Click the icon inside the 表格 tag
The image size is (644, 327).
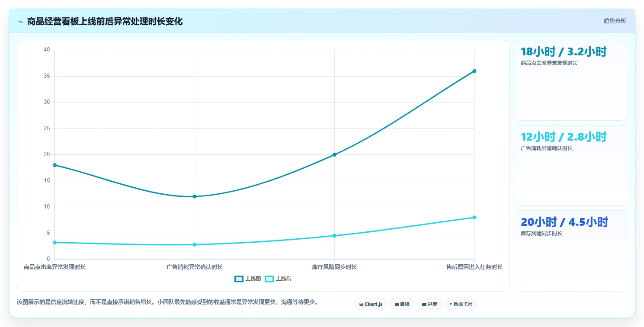point(397,305)
